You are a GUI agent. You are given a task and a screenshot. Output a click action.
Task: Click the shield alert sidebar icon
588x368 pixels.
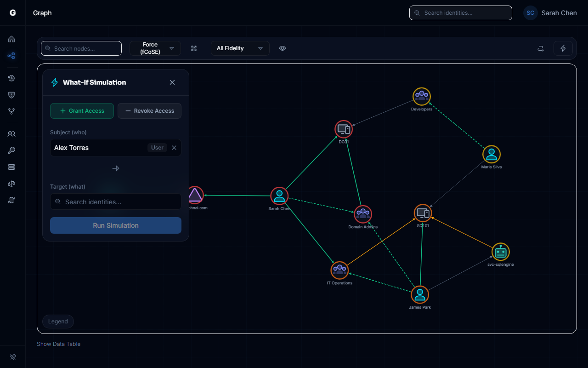(x=11, y=95)
